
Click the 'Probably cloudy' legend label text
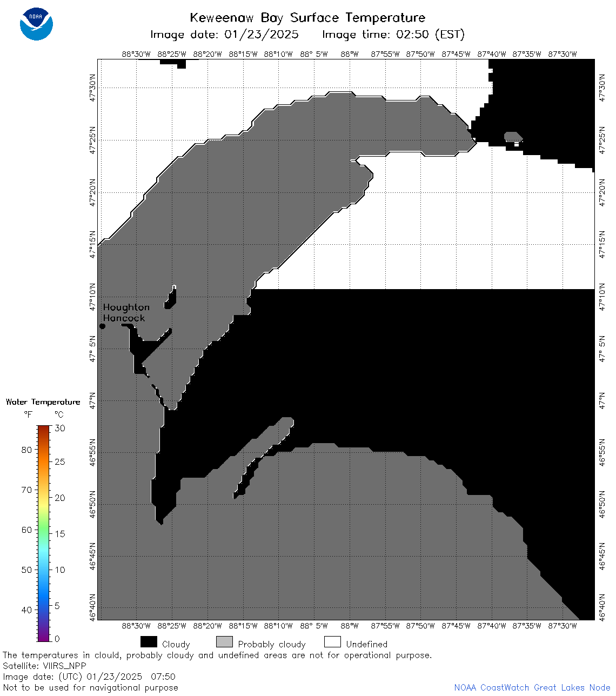pyautogui.click(x=272, y=644)
